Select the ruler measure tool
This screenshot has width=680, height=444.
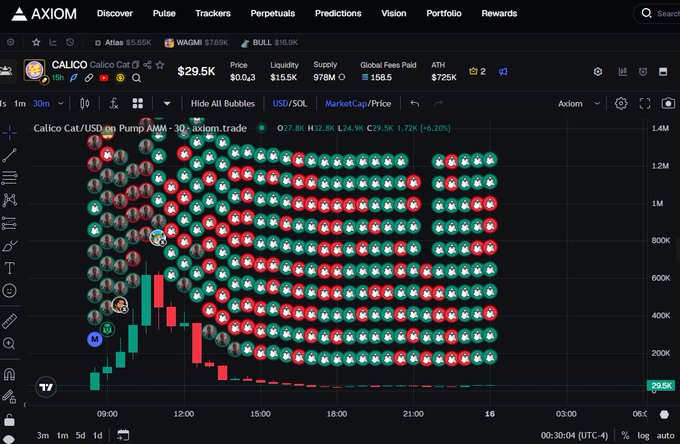pos(10,321)
